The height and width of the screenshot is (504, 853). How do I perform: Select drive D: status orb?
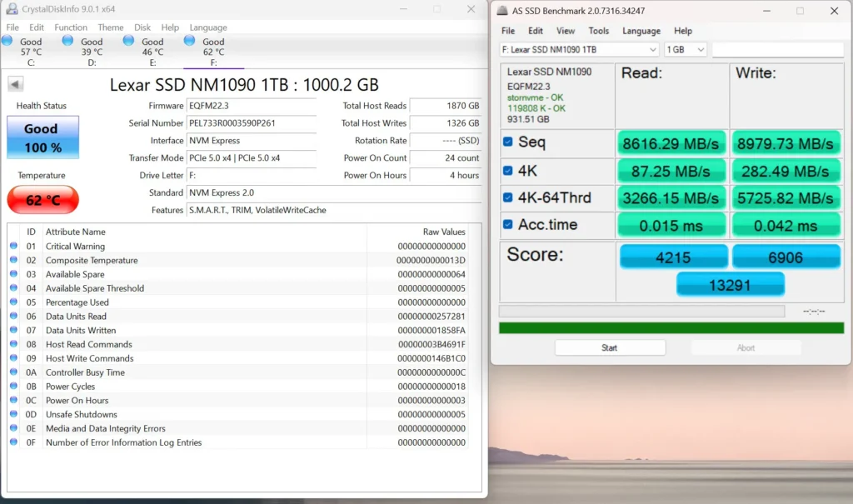[x=67, y=40]
